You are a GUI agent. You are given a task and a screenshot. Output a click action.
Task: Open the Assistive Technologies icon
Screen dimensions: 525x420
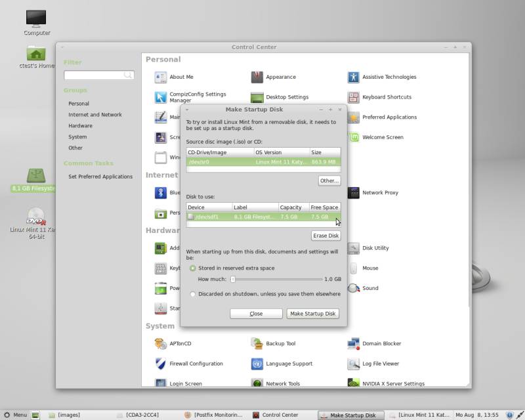pos(354,77)
